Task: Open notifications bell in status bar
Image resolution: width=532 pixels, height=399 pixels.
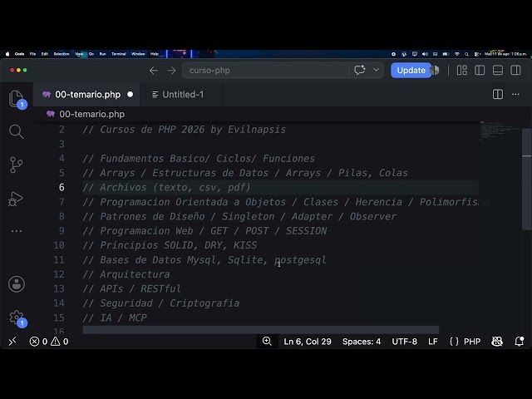Action: pyautogui.click(x=519, y=342)
